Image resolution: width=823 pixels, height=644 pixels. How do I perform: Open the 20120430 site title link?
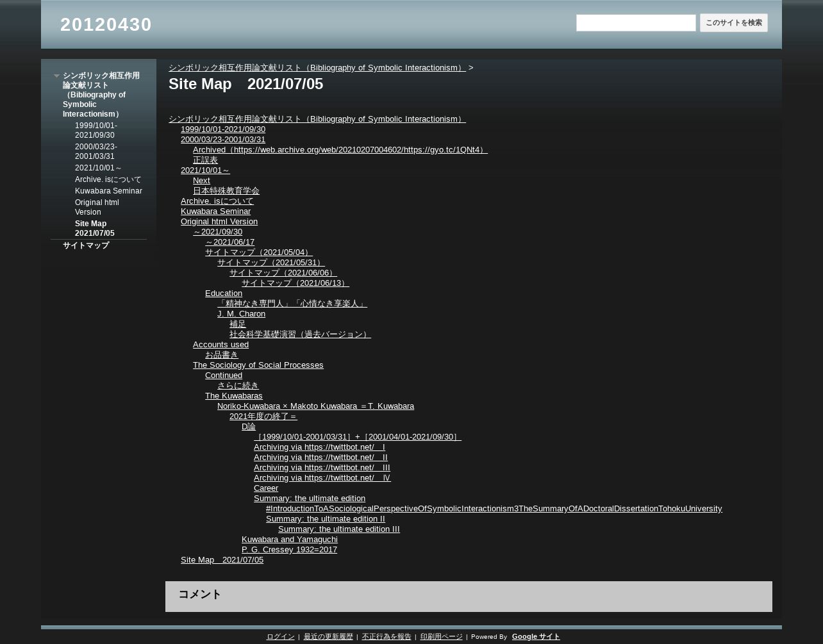(x=106, y=24)
